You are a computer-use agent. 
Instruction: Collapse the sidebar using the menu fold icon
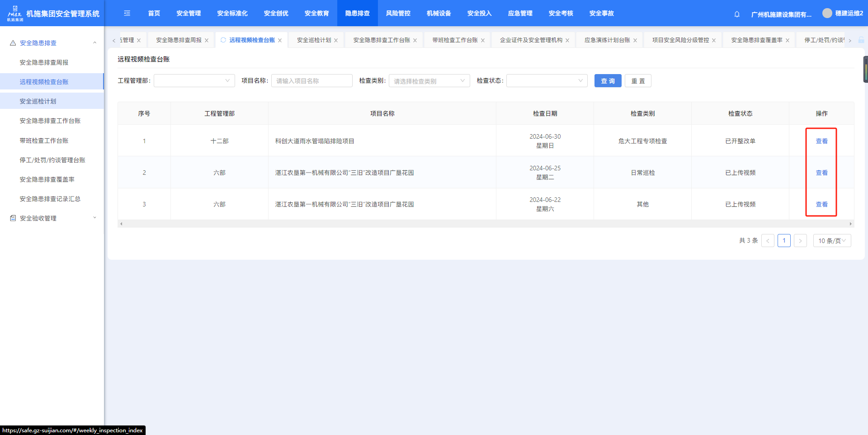pyautogui.click(x=127, y=13)
